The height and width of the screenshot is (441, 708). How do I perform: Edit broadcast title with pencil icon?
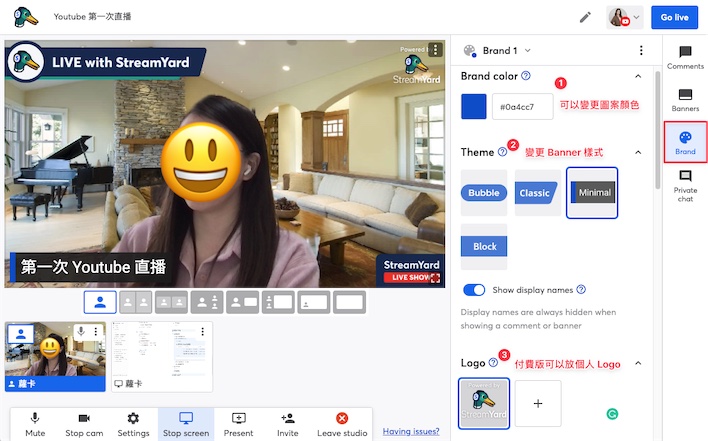point(585,18)
